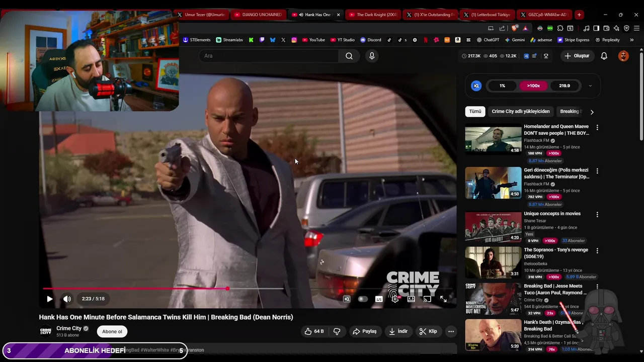
Task: Toggle browser sidebar panel icon
Action: [596, 28]
